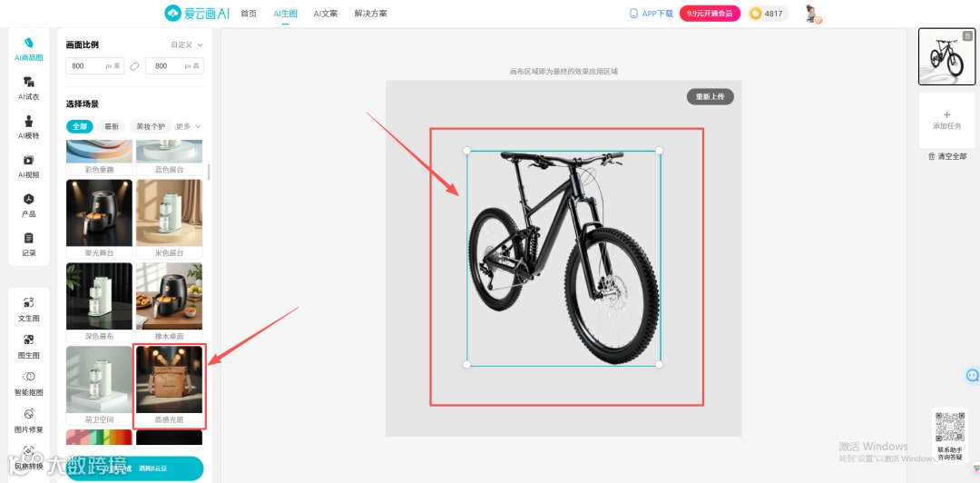Open the AI视频 sidebar tool
The image size is (980, 483).
[29, 166]
